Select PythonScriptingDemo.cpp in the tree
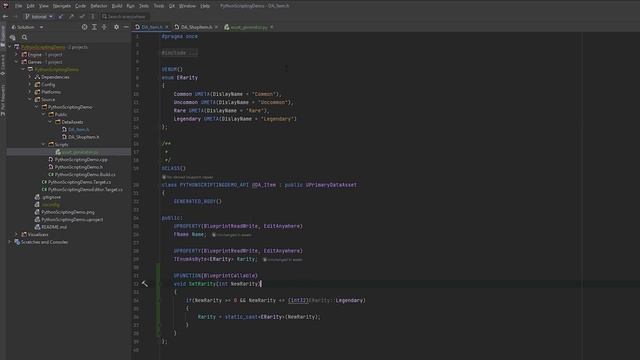This screenshot has height=360, width=640. [81, 160]
